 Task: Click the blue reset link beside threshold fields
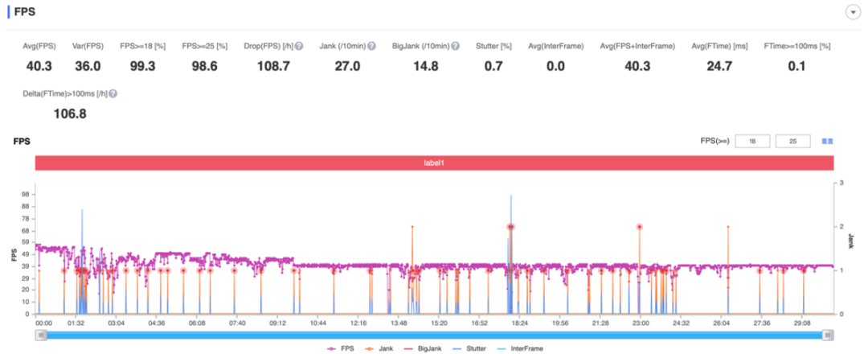point(827,142)
